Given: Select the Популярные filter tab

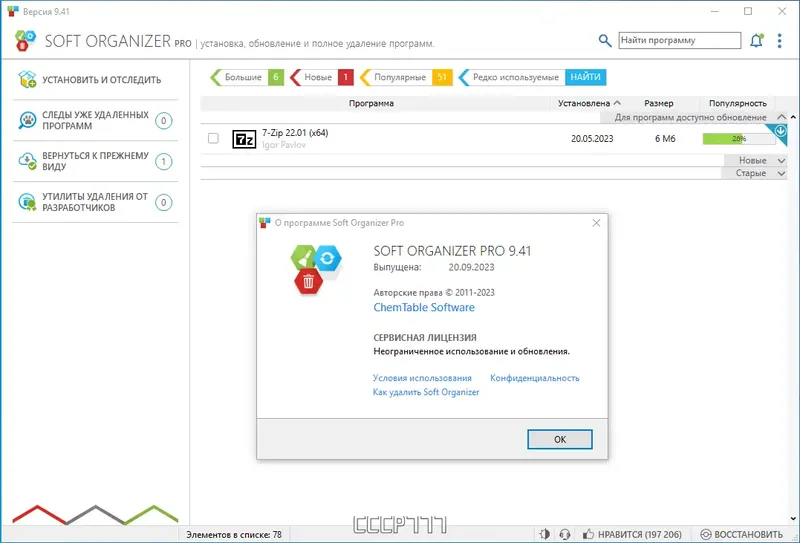Looking at the screenshot, I should click(406, 78).
